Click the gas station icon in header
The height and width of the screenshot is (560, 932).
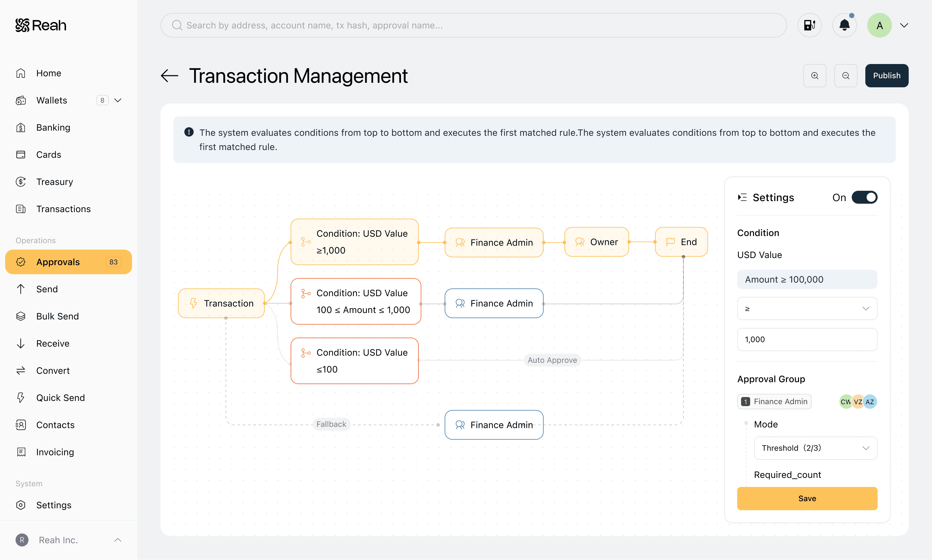809,25
